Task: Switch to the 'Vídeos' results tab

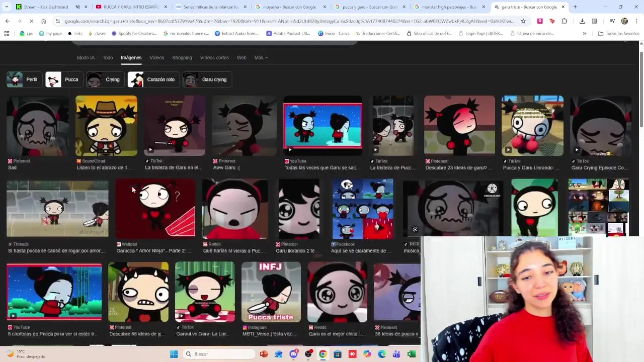Action: pos(156,58)
